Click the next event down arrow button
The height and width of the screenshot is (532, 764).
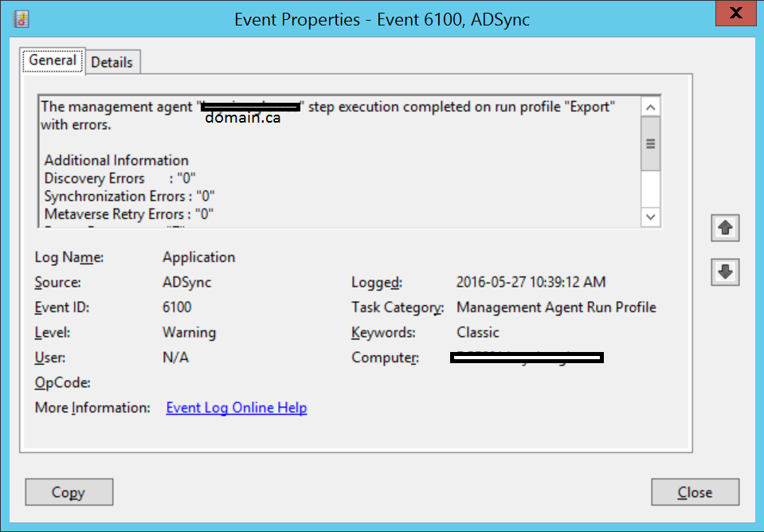[x=725, y=272]
